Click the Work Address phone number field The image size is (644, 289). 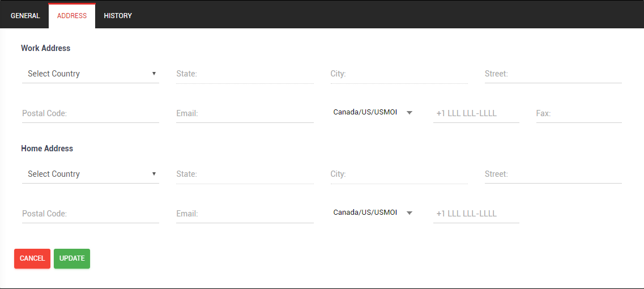click(x=476, y=113)
